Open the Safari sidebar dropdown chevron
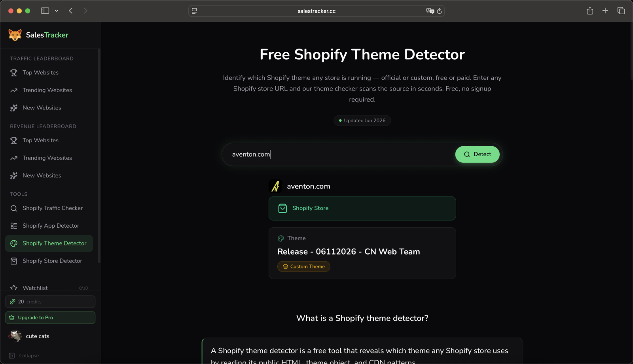This screenshot has width=633, height=364. (57, 11)
